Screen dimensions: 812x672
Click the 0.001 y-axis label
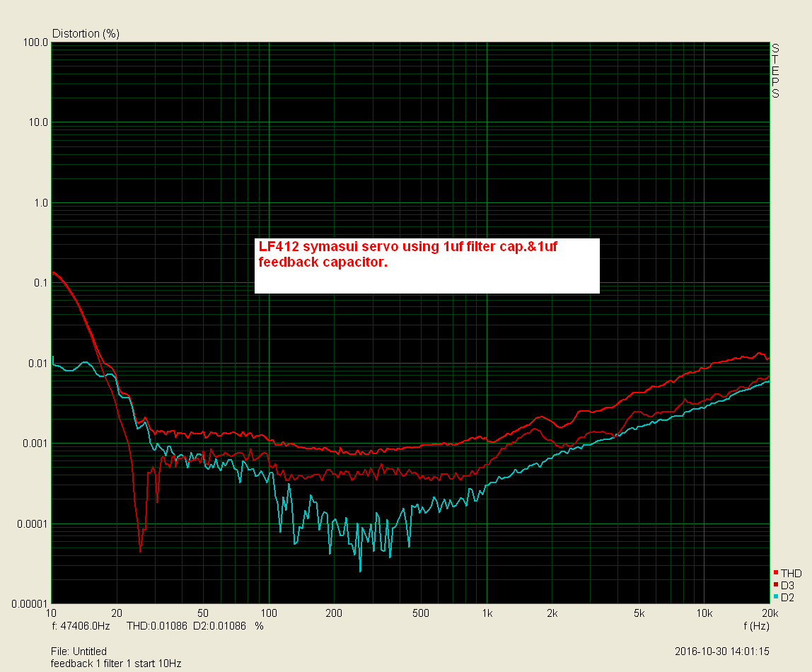(x=35, y=444)
